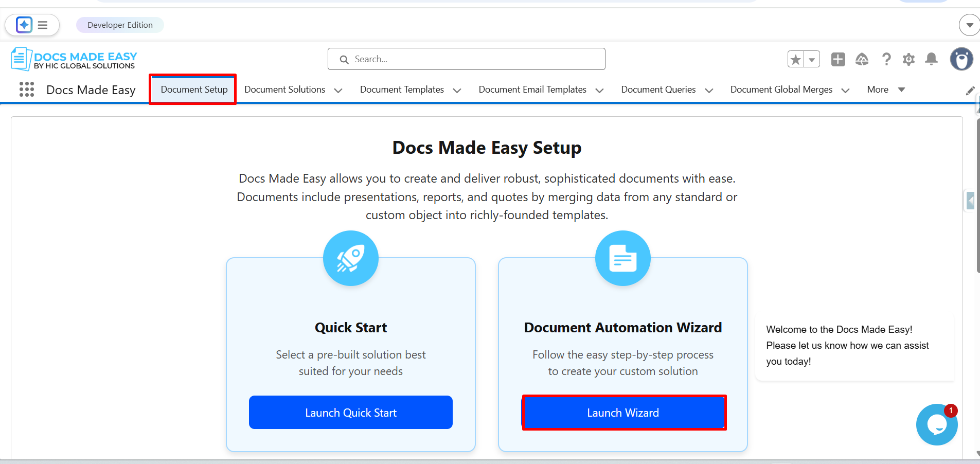This screenshot has width=980, height=464.
Task: Click the Quick Start card title
Action: point(351,328)
